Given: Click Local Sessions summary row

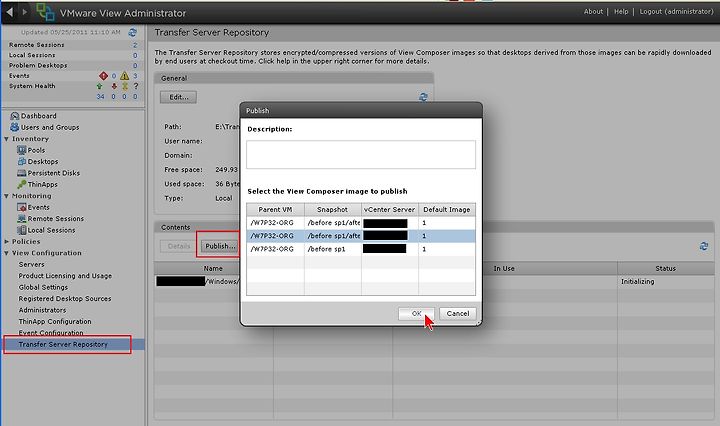Looking at the screenshot, I should tap(73, 55).
